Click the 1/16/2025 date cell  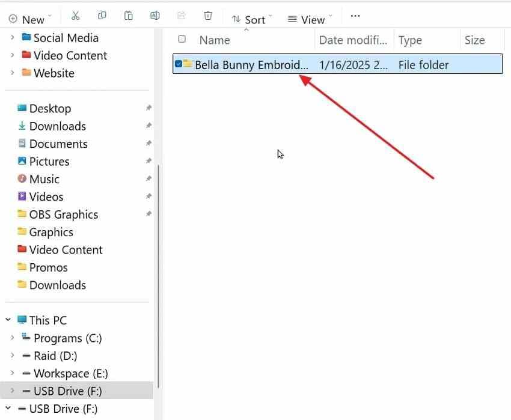click(353, 64)
